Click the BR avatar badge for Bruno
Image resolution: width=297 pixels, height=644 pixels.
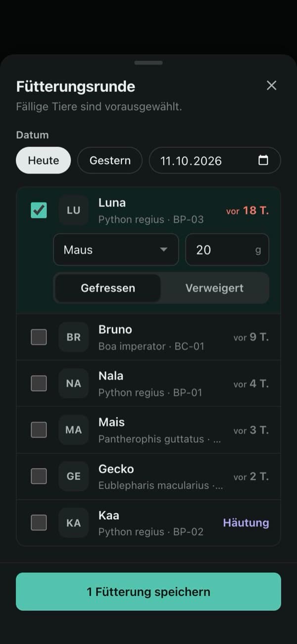(x=73, y=337)
